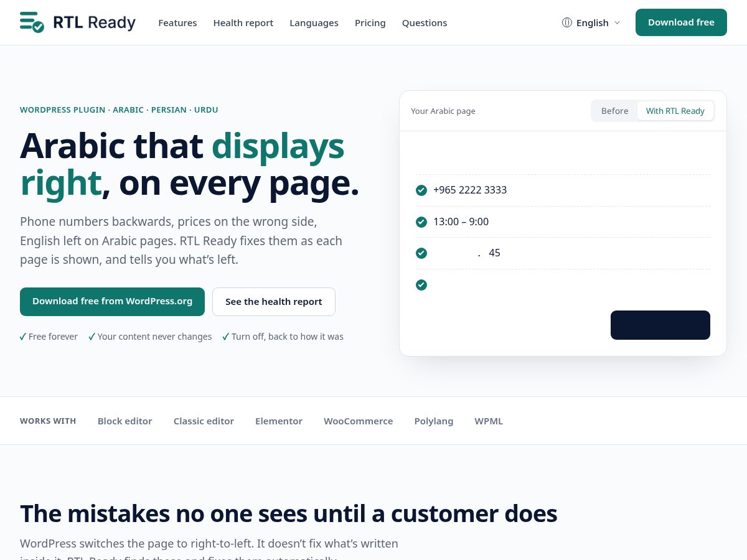Click the check icon beside 13:00 – 9:00
The image size is (747, 560).
point(421,222)
